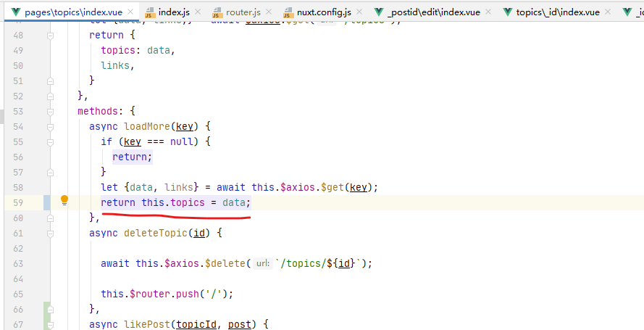
Task: Fold the if block at line 55
Action: pyautogui.click(x=50, y=142)
